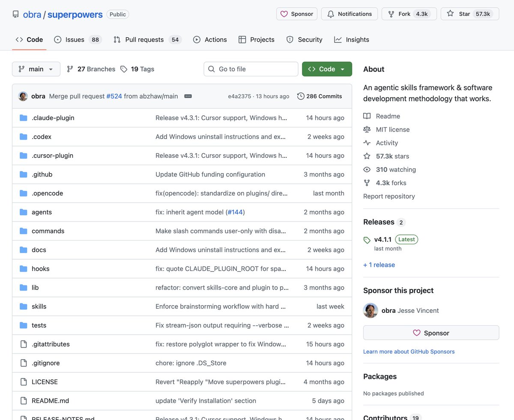Open the obra owner link
Viewport: 514px width, 420px height.
point(32,15)
